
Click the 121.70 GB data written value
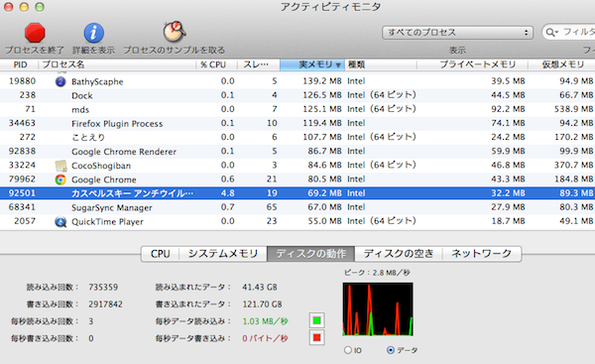262,304
